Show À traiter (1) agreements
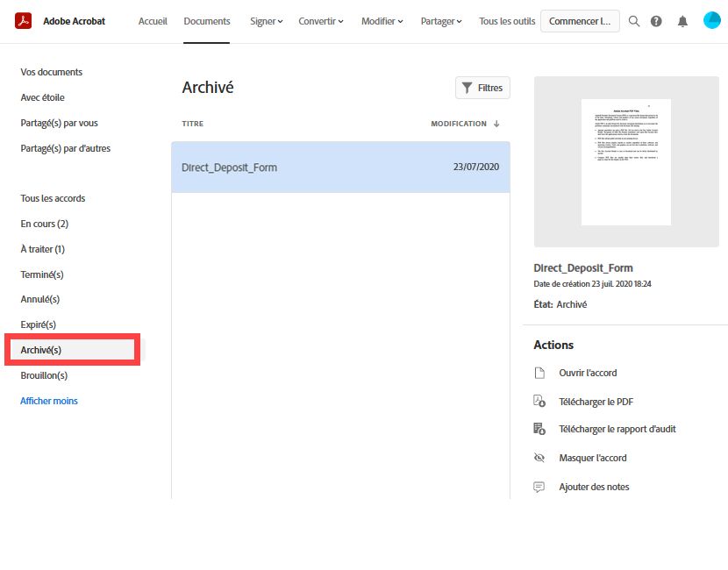The width and height of the screenshot is (728, 570). click(43, 249)
